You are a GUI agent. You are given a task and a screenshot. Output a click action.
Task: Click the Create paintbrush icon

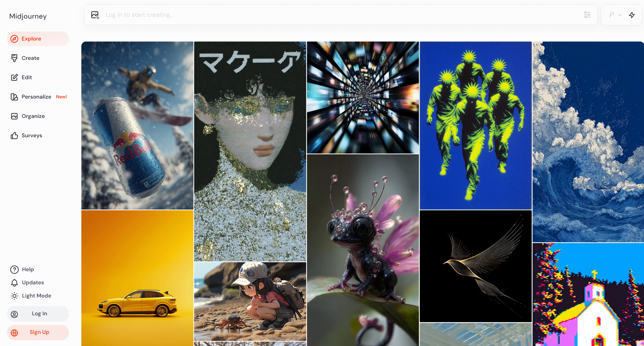pyautogui.click(x=14, y=58)
